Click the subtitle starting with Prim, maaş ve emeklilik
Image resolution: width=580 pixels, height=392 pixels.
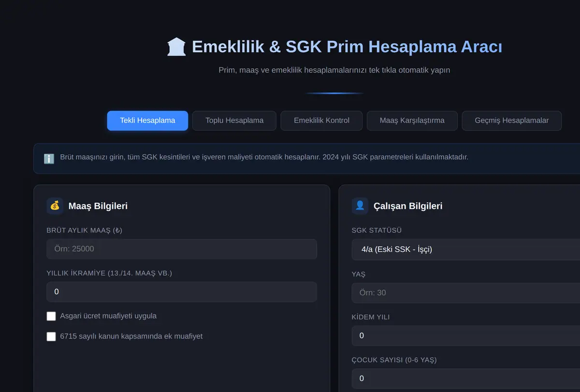[x=334, y=70]
